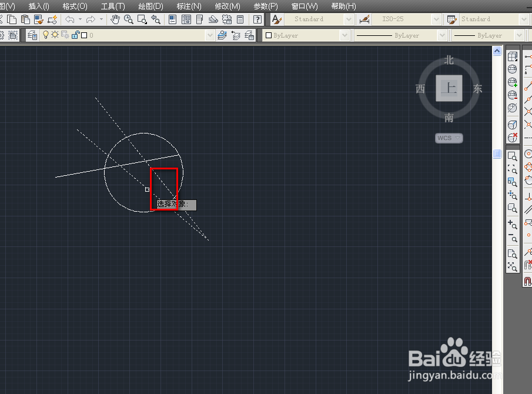Select the Zoom Window icon
The width and height of the screenshot is (532, 394).
click(x=142, y=19)
